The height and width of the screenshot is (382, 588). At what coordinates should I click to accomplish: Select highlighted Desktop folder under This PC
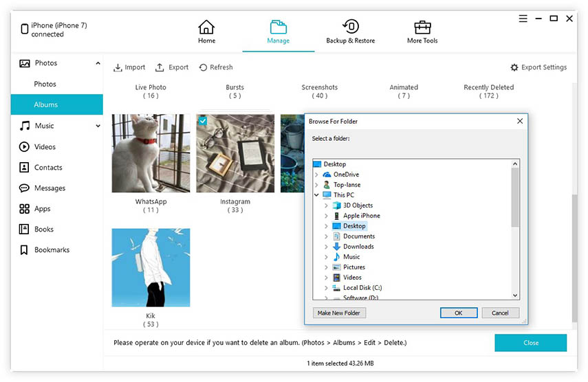click(x=354, y=226)
